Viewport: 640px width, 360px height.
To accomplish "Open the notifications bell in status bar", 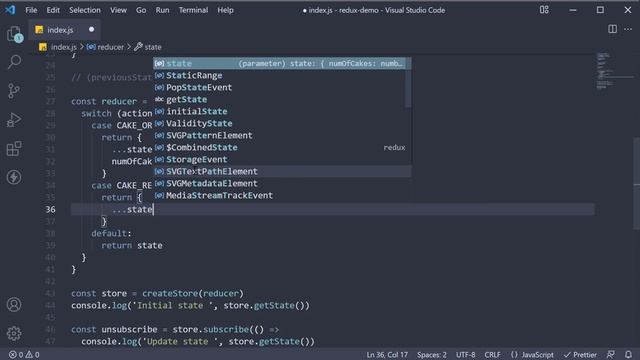I will click(x=628, y=354).
